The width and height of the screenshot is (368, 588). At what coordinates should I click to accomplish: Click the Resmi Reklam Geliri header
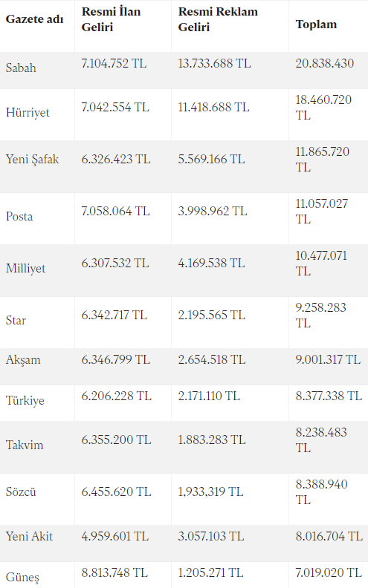point(218,19)
